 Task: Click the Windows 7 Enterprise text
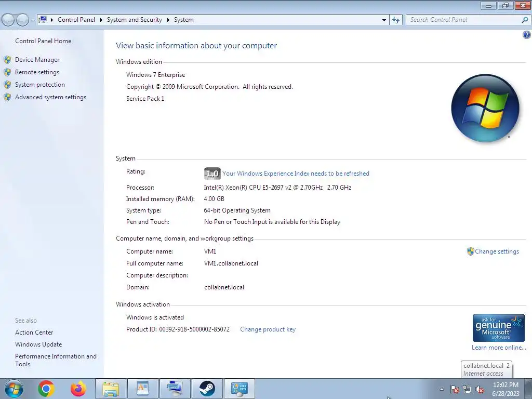point(155,75)
